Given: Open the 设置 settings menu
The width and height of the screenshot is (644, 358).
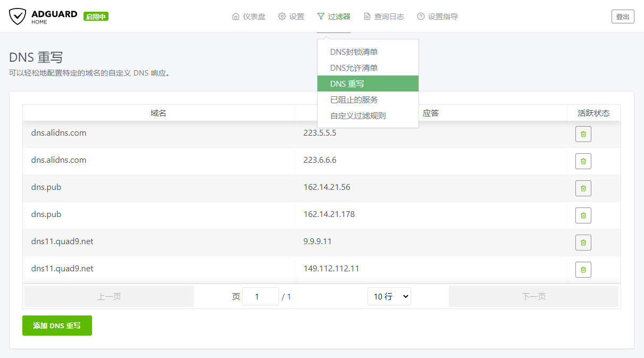Looking at the screenshot, I should [291, 16].
